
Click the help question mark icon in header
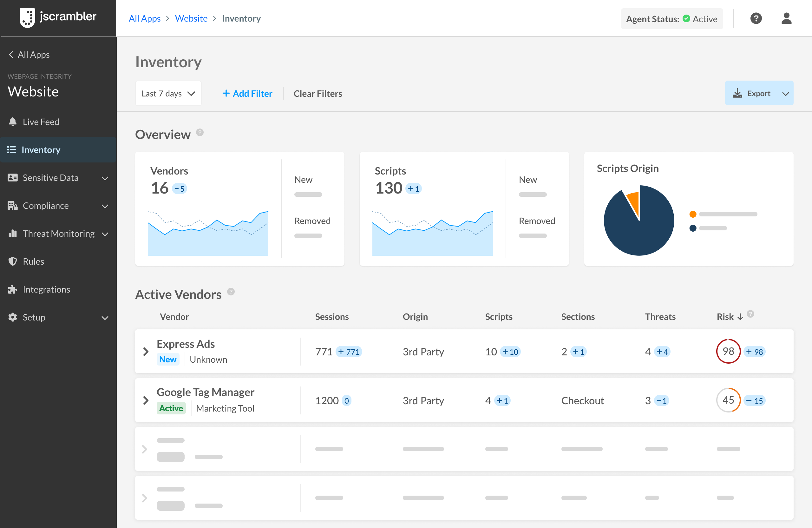pos(756,18)
